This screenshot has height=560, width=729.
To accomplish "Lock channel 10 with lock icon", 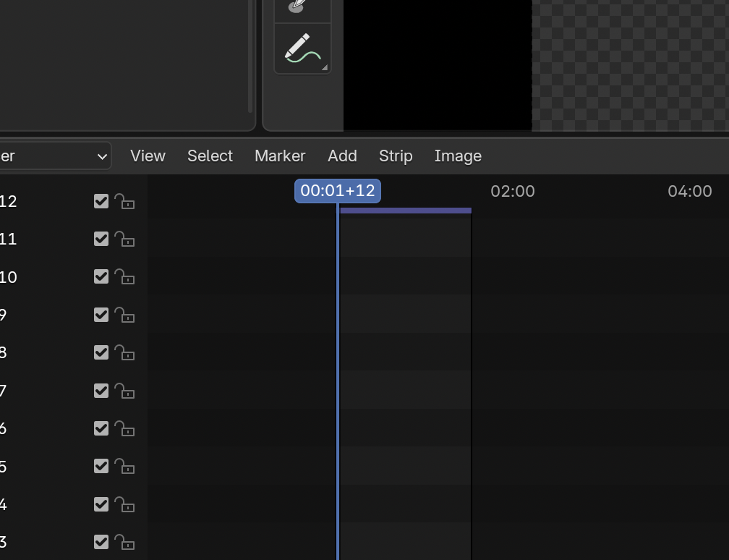I will click(124, 276).
